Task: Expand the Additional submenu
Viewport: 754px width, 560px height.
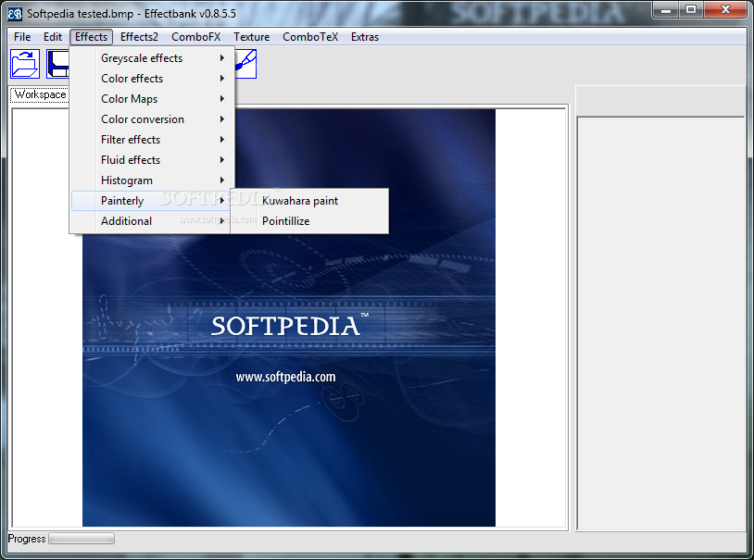Action: (152, 221)
